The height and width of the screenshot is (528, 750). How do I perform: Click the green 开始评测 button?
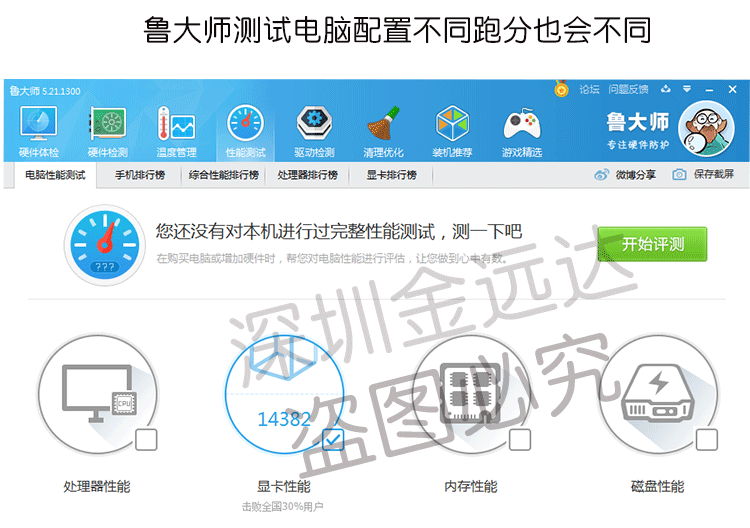(652, 244)
